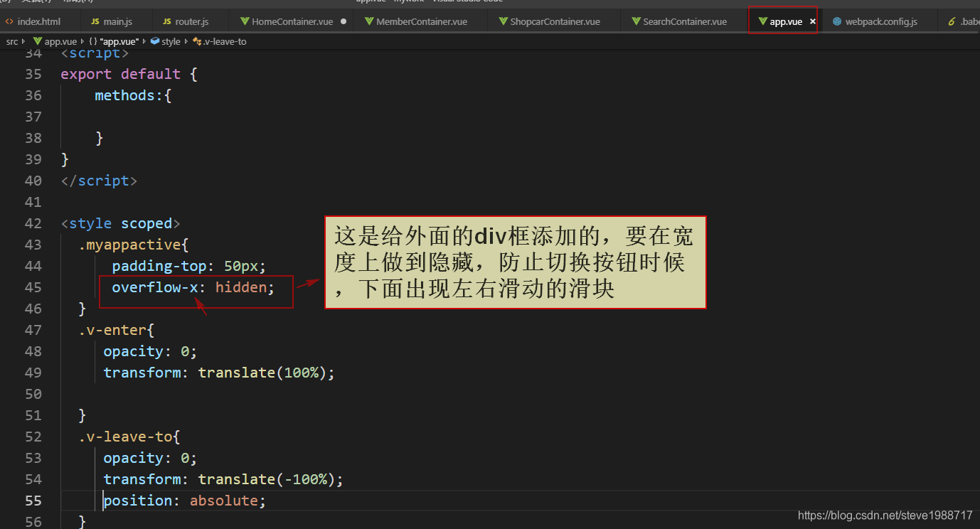Click the "<style scoped>" tag line
The image size is (980, 529).
pos(120,223)
